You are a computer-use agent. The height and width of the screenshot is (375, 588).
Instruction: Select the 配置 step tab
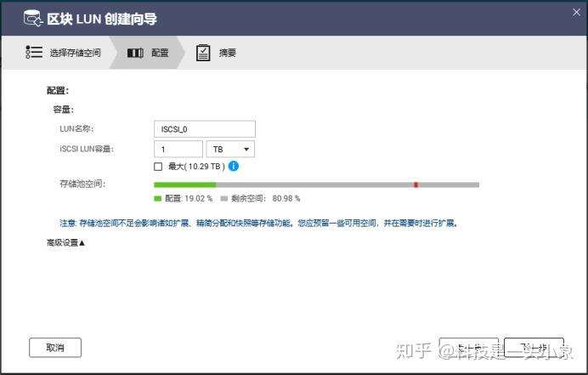tap(148, 53)
